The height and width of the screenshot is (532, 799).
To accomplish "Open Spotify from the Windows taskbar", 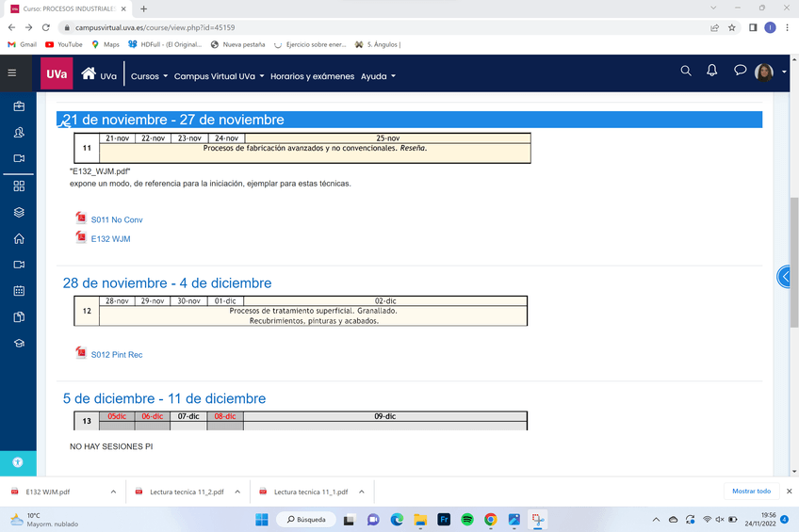I will coord(467,520).
